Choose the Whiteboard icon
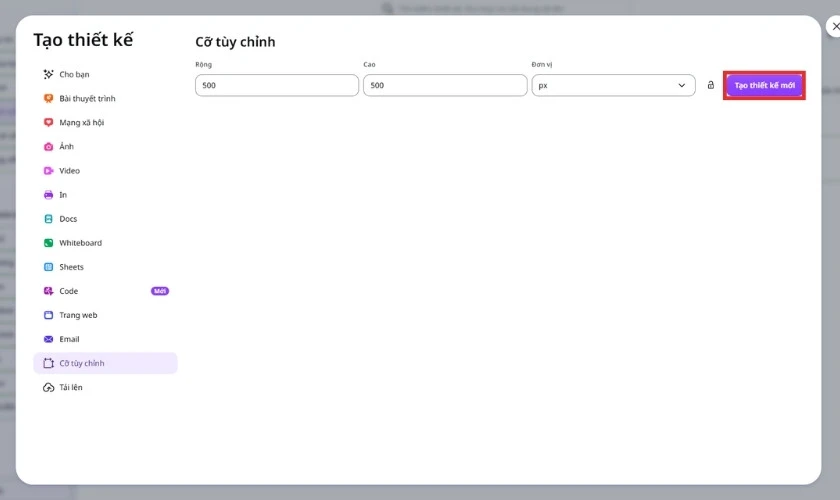 point(48,243)
